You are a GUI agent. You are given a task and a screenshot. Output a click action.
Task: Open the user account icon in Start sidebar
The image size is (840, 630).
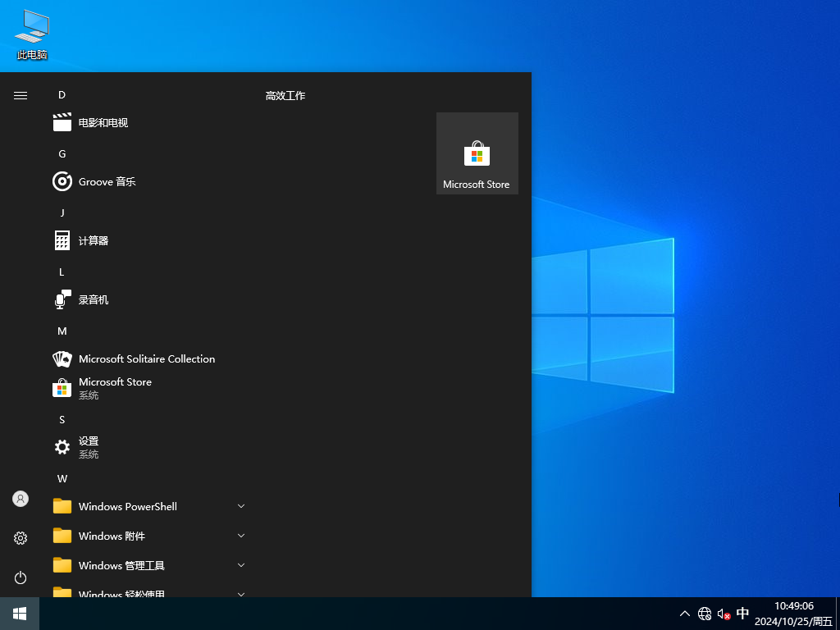[x=20, y=498]
